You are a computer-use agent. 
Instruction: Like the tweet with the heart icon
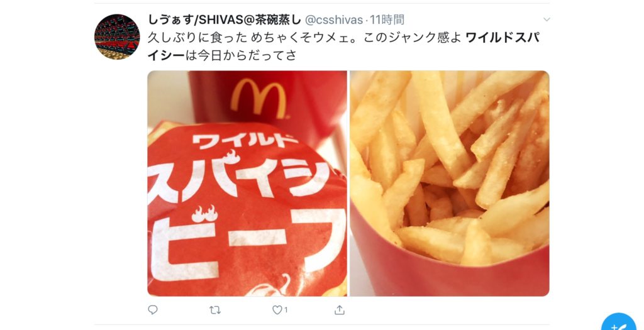(x=277, y=310)
